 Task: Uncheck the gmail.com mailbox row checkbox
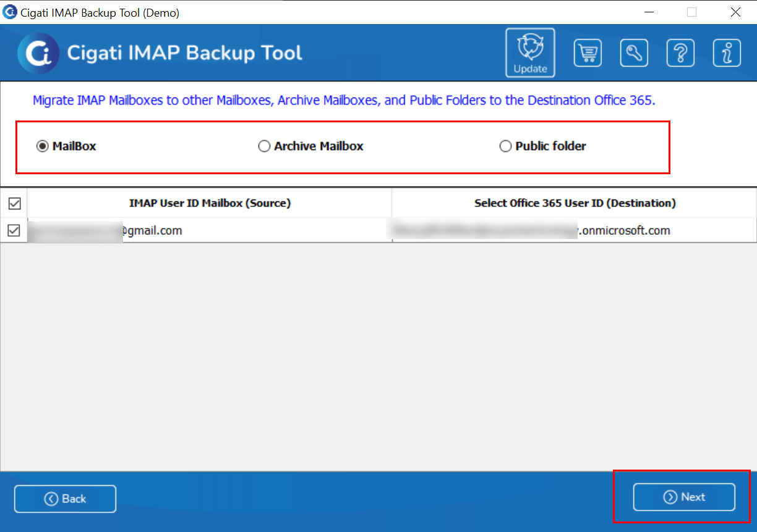[14, 230]
